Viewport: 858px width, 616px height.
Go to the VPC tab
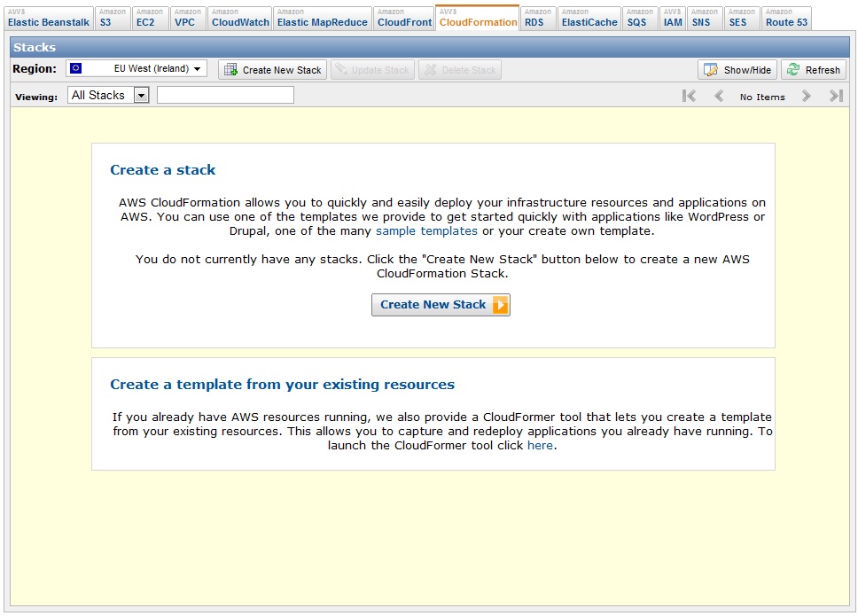(x=188, y=18)
